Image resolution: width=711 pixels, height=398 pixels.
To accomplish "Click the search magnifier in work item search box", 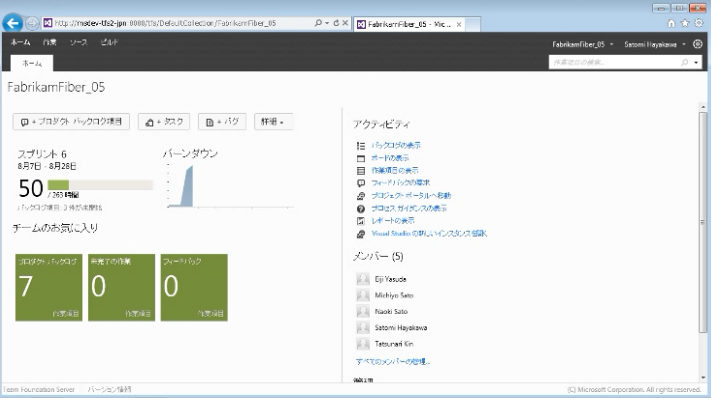I will tap(684, 63).
